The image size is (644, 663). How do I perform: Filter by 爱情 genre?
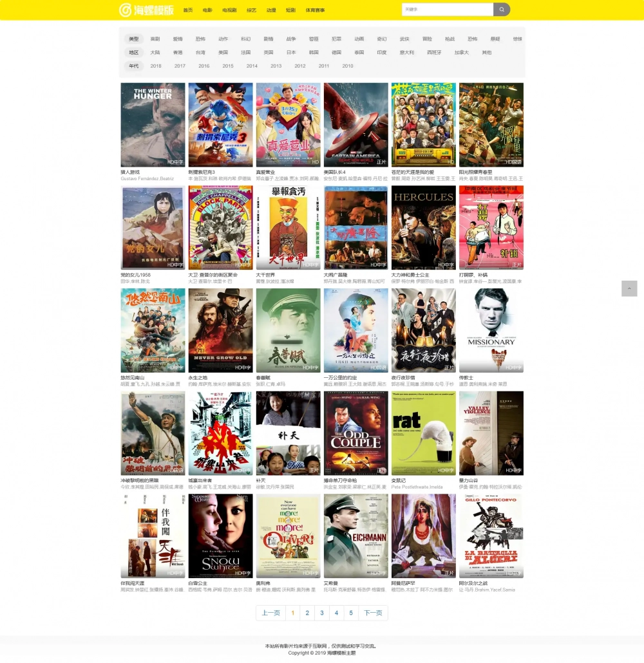178,39
